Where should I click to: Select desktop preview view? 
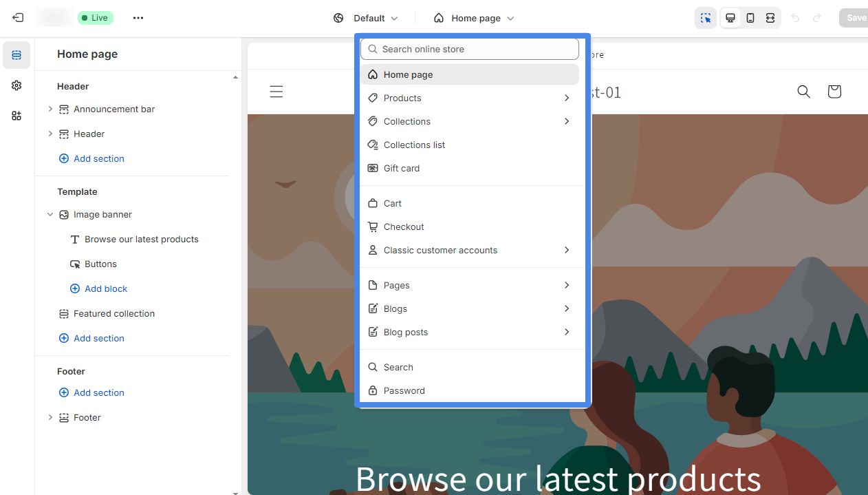click(x=730, y=18)
